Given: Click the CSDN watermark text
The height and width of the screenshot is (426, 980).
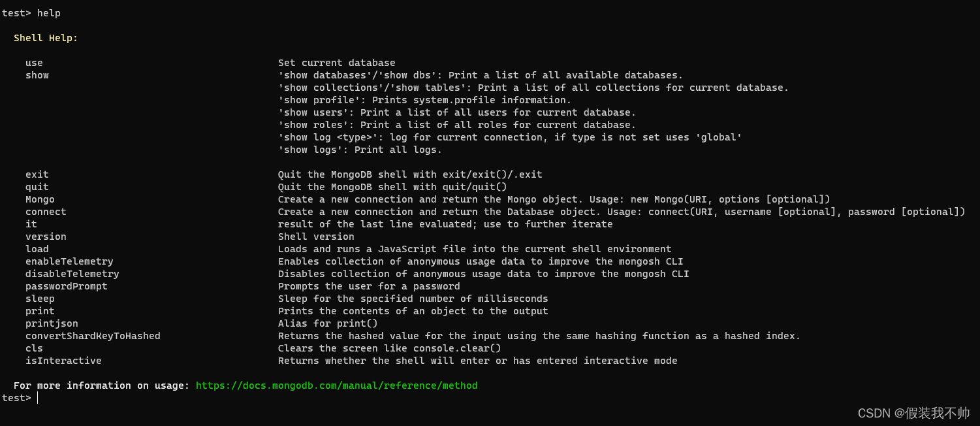Looking at the screenshot, I should click(x=914, y=413).
